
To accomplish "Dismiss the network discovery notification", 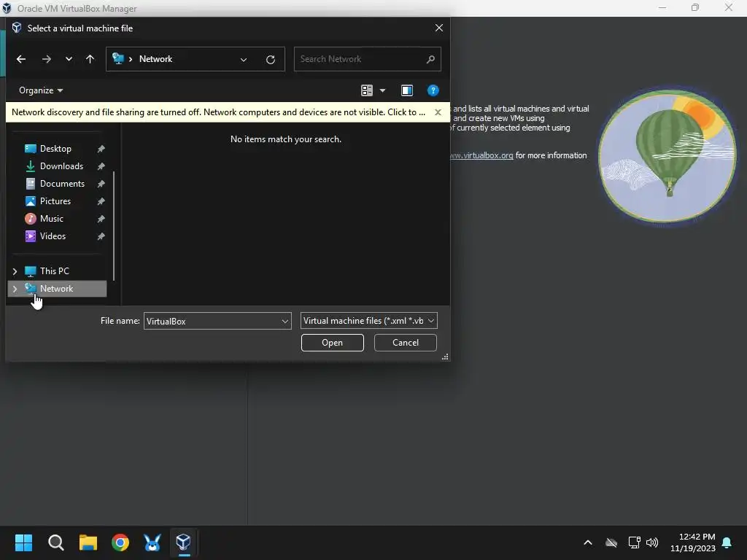I will click(438, 112).
